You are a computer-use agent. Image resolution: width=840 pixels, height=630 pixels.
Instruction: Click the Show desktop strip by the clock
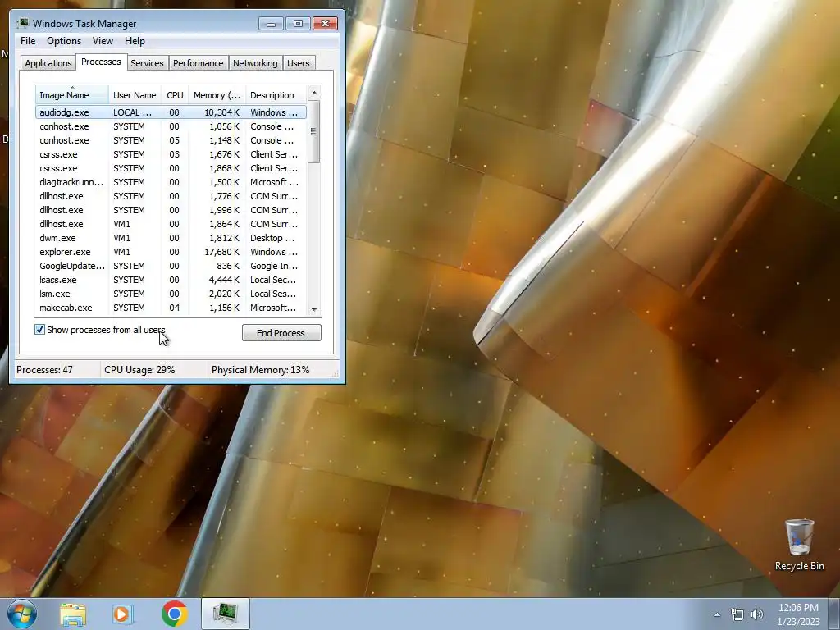point(834,614)
